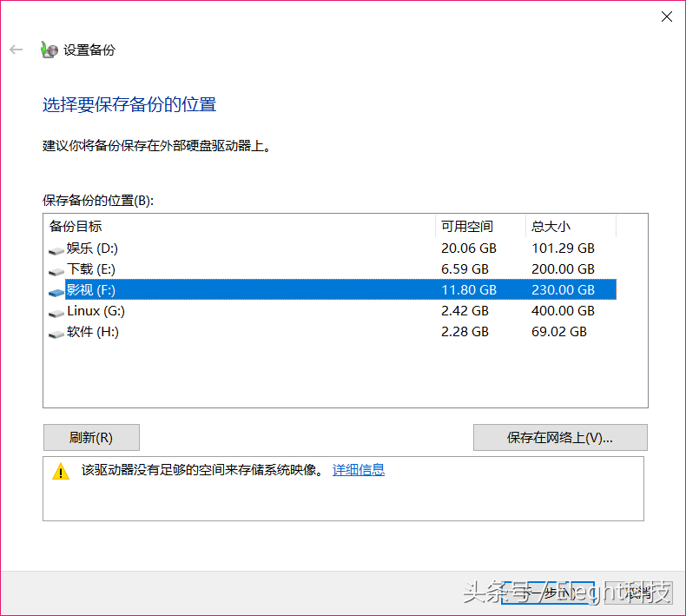Image resolution: width=686 pixels, height=616 pixels.
Task: Open the 详细信息 link
Action: click(x=359, y=470)
